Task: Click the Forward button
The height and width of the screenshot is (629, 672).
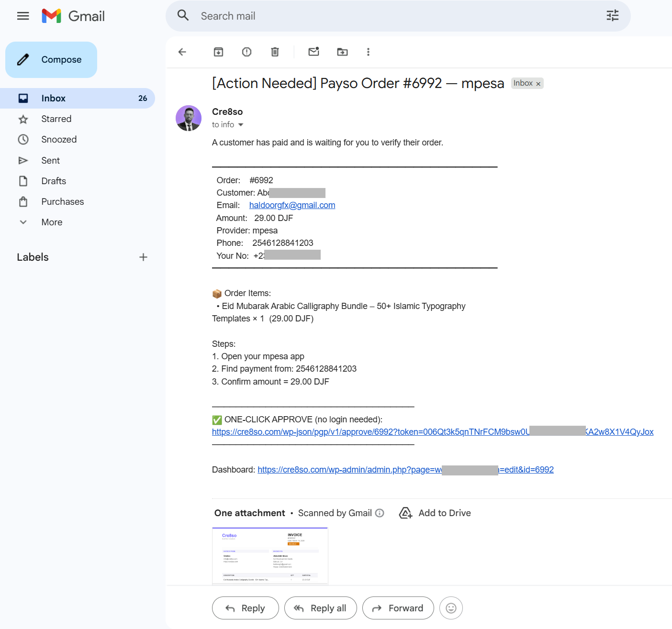Action: coord(398,608)
